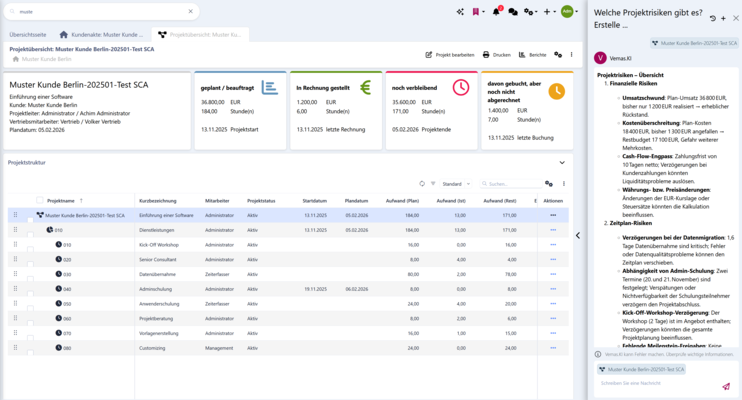Start new chat with plus icon in KI panel
This screenshot has height=400, width=742.
click(723, 18)
